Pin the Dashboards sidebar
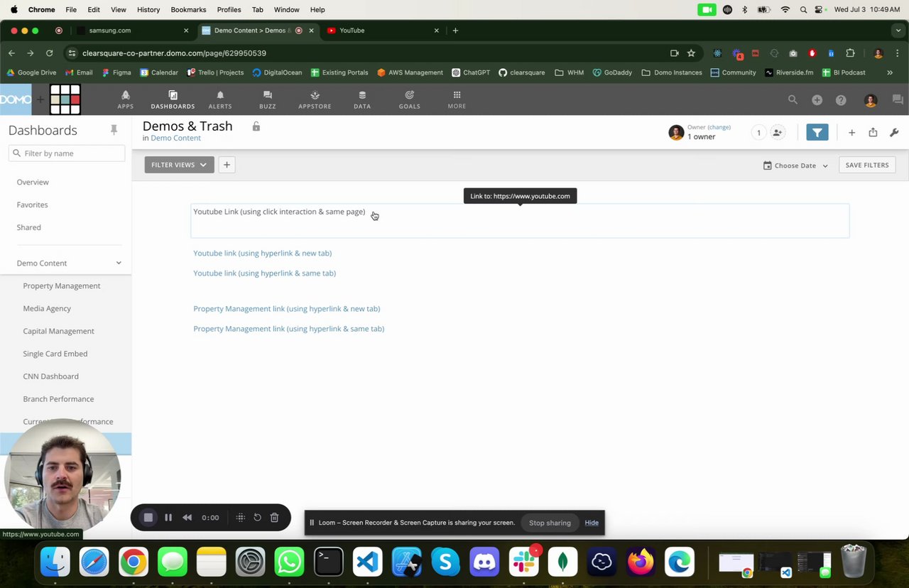Viewport: 909px width, 588px height. click(114, 130)
